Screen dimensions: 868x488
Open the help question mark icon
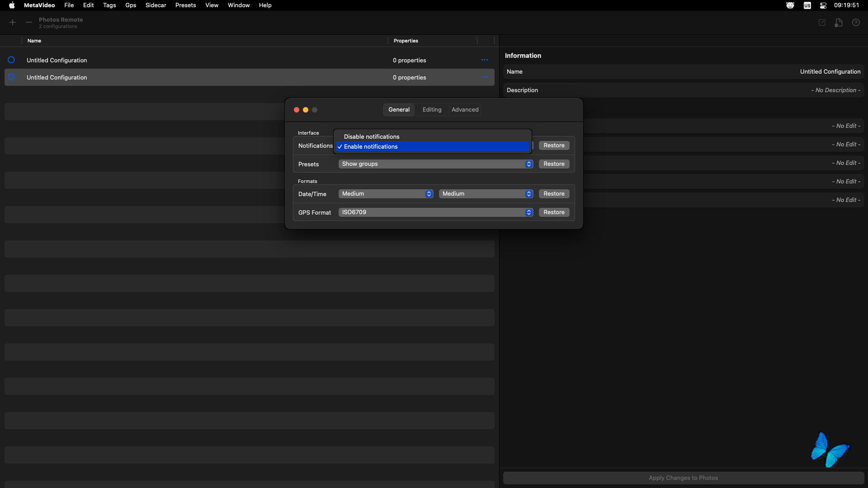coord(856,23)
